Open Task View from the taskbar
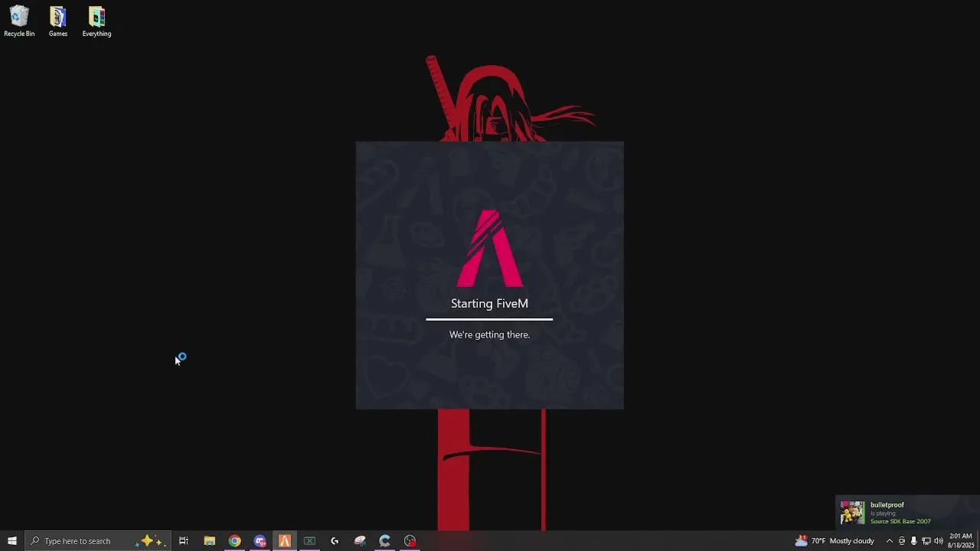Viewport: 980px width, 551px height. click(184, 541)
